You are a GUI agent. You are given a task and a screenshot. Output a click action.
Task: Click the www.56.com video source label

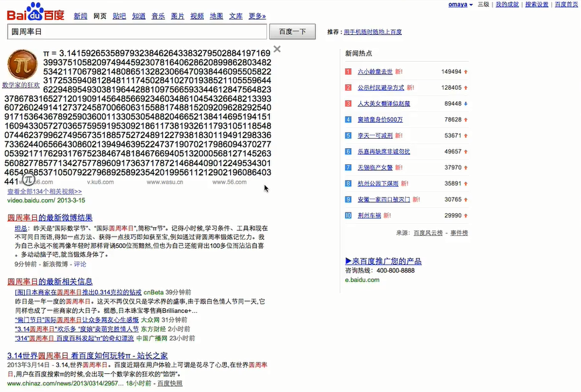229,182
